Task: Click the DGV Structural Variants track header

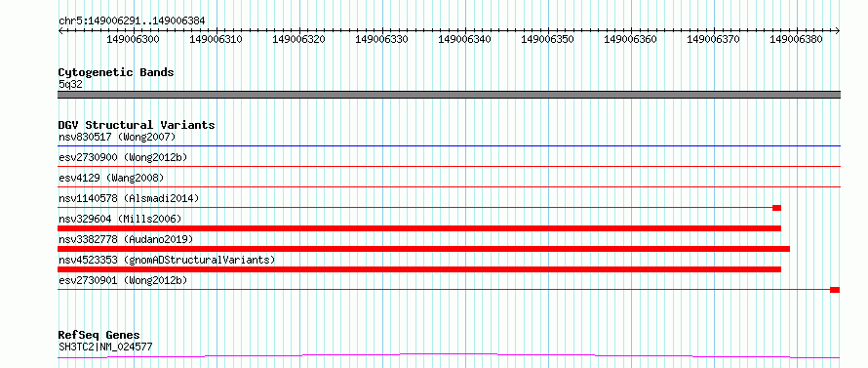Action: point(137,125)
